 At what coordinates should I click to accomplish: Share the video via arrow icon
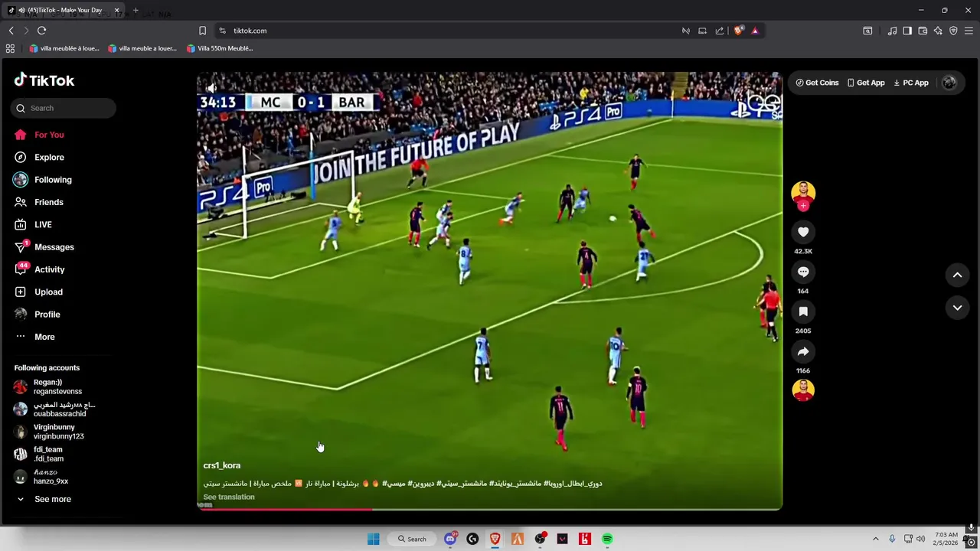click(803, 351)
